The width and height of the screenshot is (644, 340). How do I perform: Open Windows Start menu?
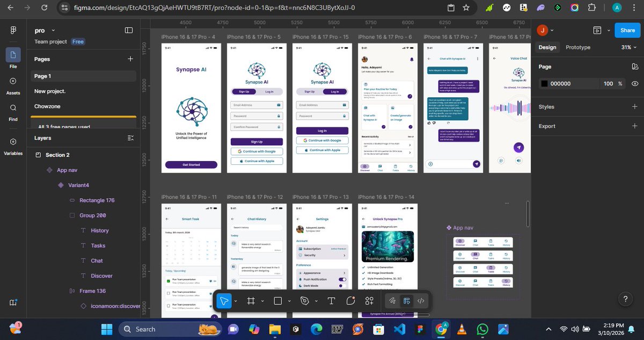click(x=107, y=329)
